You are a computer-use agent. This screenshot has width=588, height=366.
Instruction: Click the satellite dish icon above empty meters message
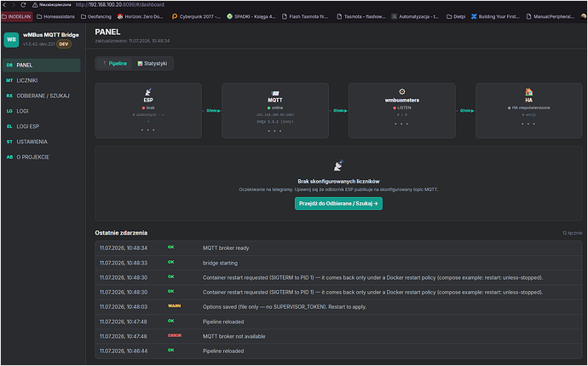[338, 166]
